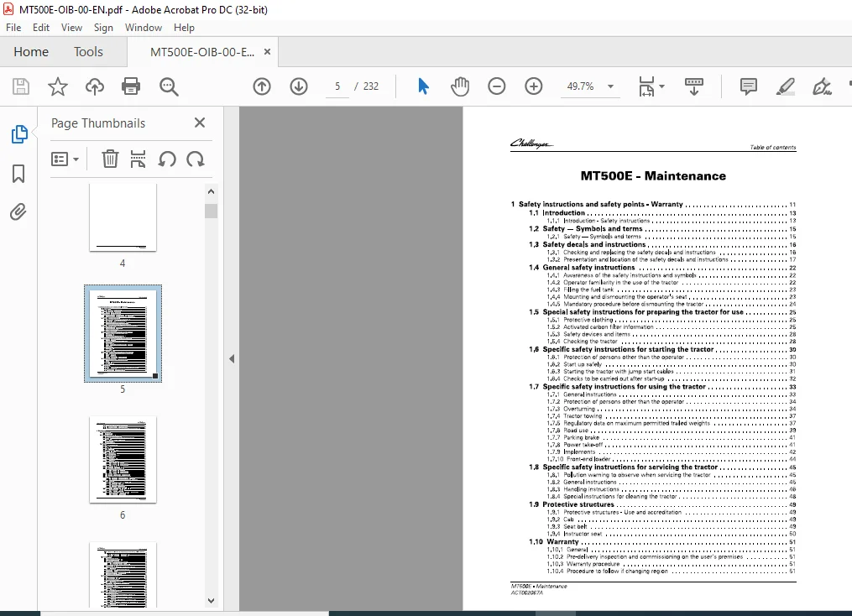Add a sticky note comment

tap(748, 86)
